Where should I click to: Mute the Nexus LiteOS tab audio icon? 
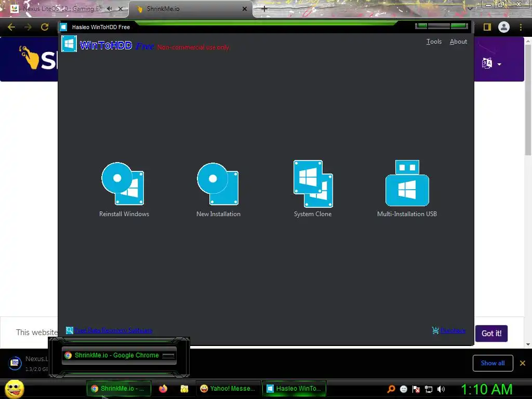coord(109,9)
